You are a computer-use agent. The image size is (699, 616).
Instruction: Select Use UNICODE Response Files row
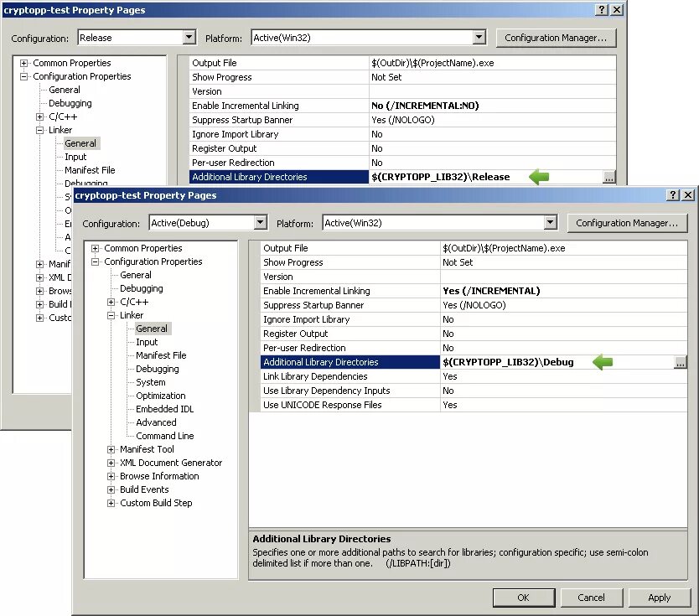tap(474, 405)
